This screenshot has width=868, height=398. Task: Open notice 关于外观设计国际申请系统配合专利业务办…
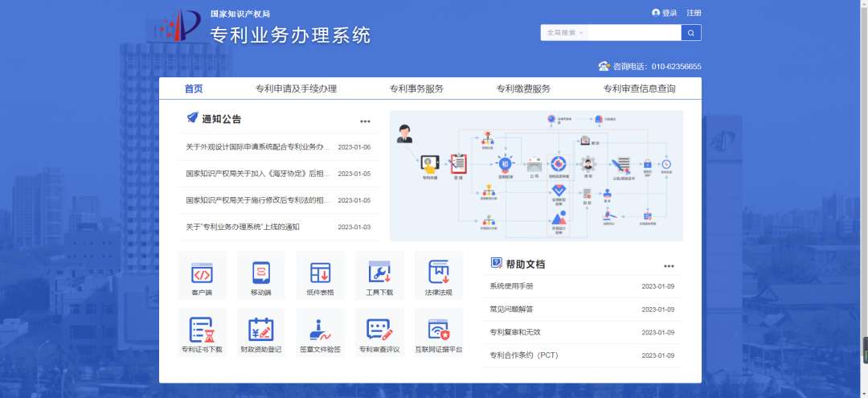click(x=258, y=147)
